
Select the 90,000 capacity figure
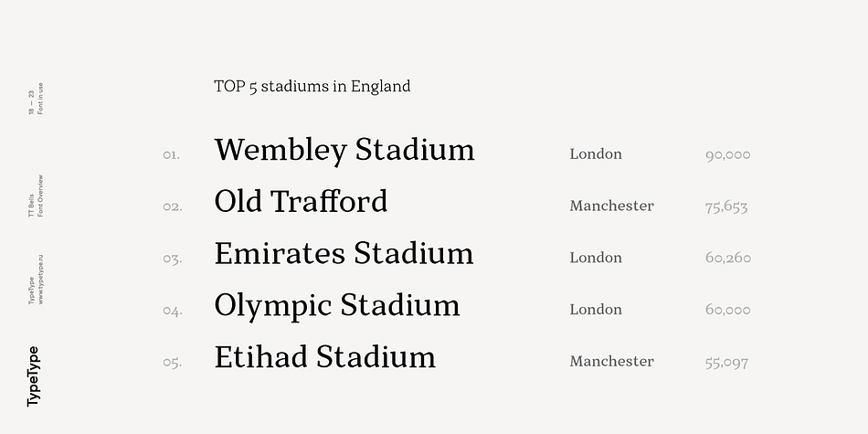point(728,155)
